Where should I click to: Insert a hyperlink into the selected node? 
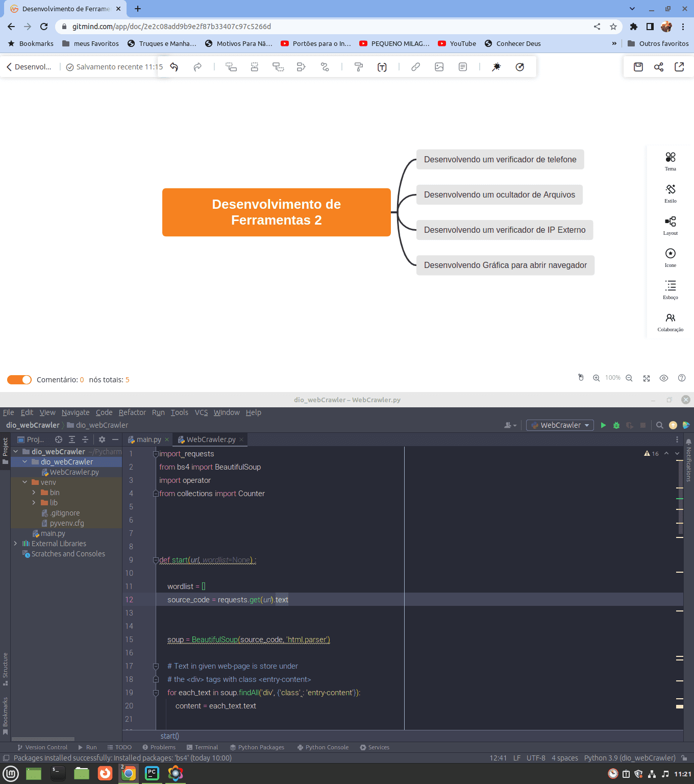coord(415,66)
